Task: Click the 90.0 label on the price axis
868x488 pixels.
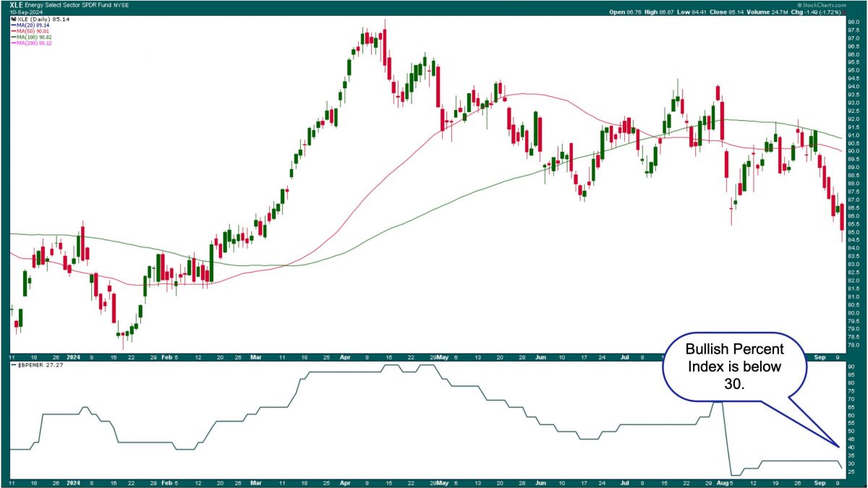Action: point(852,151)
